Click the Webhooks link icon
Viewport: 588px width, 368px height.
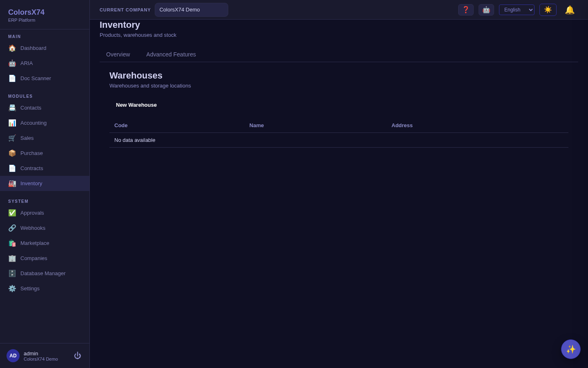tap(12, 228)
